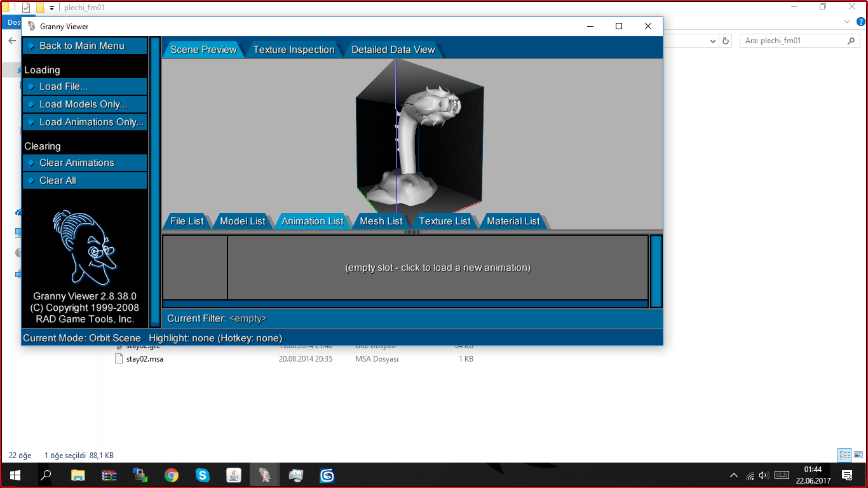The width and height of the screenshot is (868, 488).
Task: Click the Clear Animations button
Action: pos(85,163)
